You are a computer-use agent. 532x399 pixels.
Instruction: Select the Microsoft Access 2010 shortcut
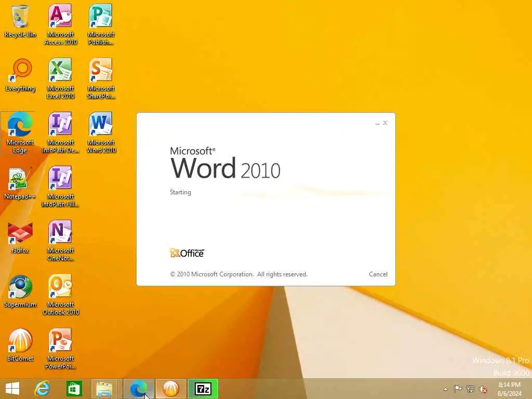pyautogui.click(x=60, y=24)
